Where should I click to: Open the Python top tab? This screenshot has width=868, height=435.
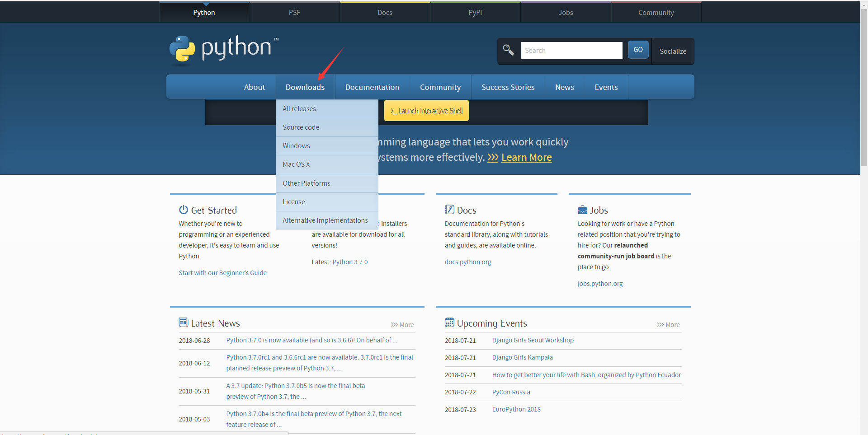click(x=204, y=12)
